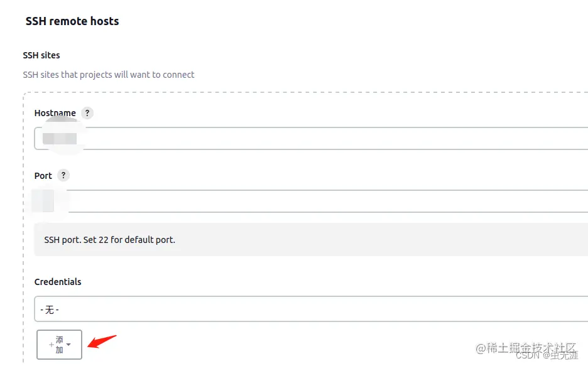The height and width of the screenshot is (366, 588).
Task: Expand the 添加 button's dropdown caret
Action: pyautogui.click(x=68, y=345)
